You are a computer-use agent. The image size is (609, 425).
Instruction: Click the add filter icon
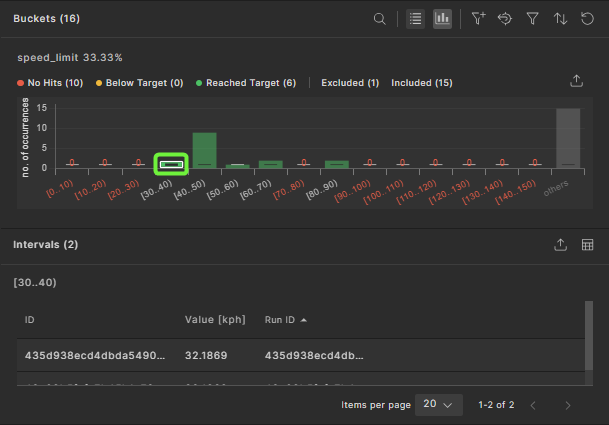pyautogui.click(x=478, y=19)
